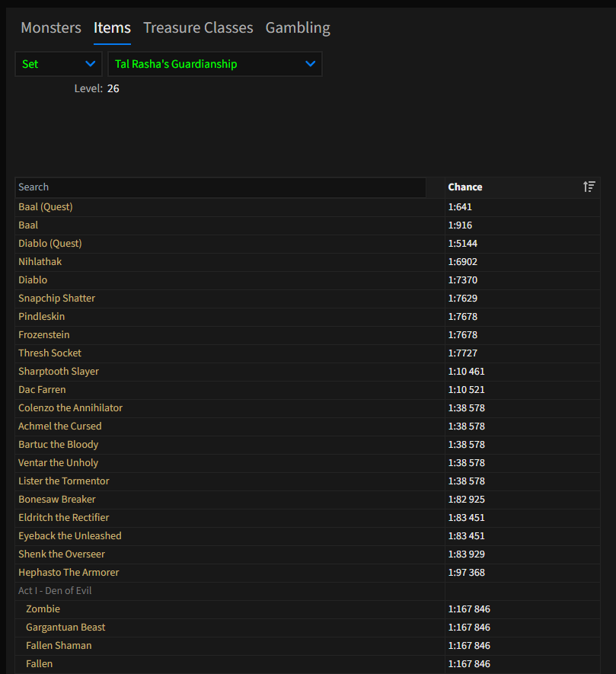This screenshot has height=674, width=616.
Task: Open the Set item quality dropdown
Action: (x=58, y=64)
